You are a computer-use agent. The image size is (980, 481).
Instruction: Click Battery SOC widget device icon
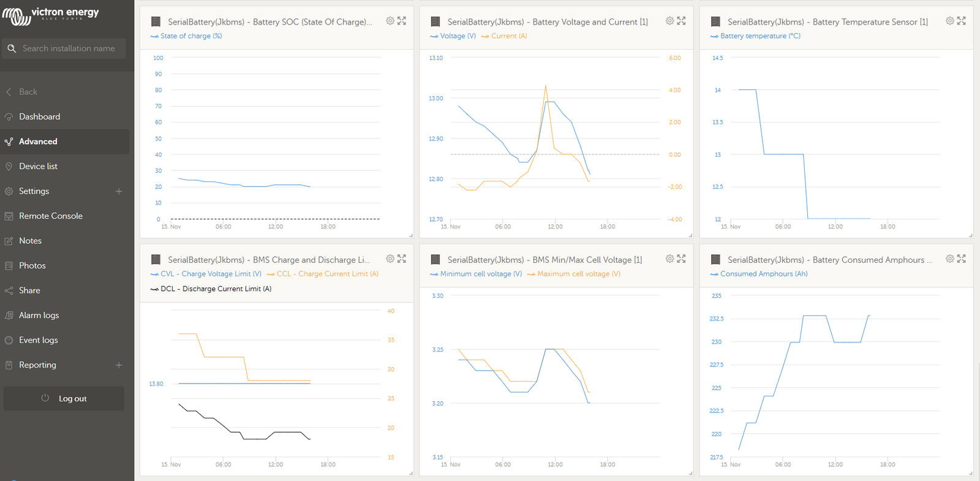[x=156, y=21]
